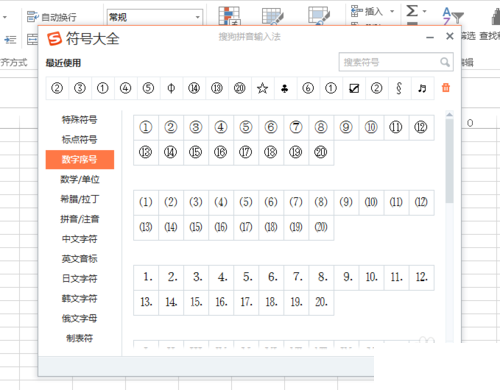Insert circled ⑬ from recently used row

click(217, 88)
